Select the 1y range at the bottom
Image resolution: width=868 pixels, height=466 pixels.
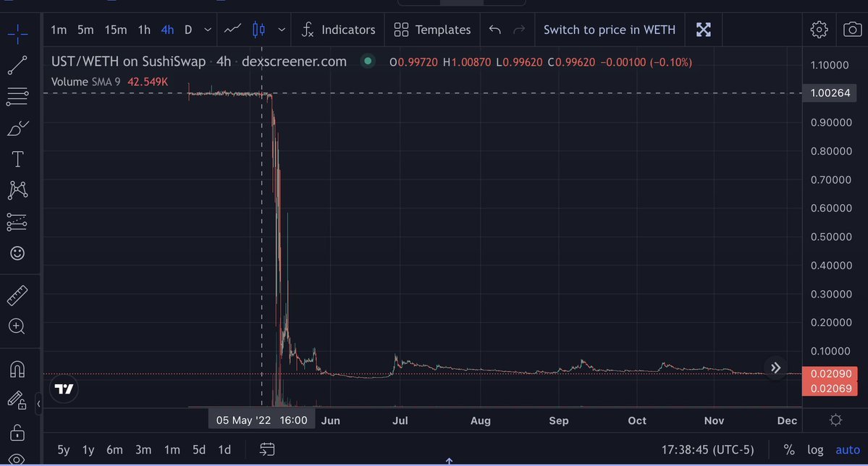pyautogui.click(x=88, y=449)
